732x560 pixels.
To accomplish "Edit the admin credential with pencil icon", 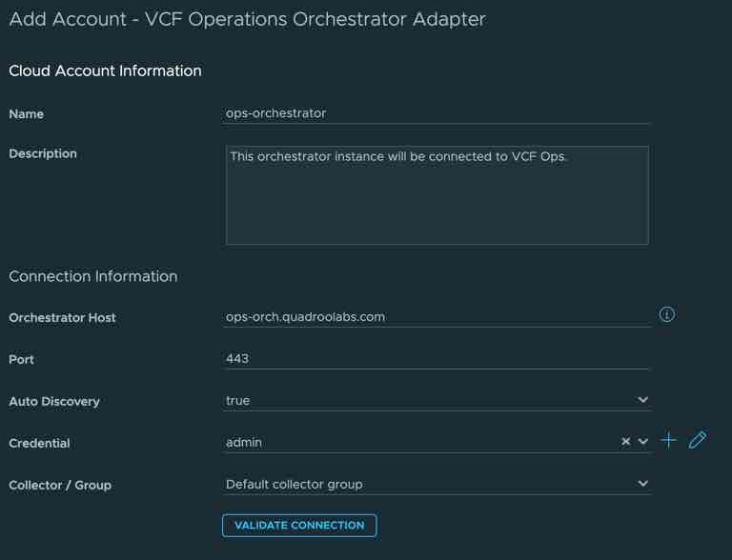I will pyautogui.click(x=698, y=440).
